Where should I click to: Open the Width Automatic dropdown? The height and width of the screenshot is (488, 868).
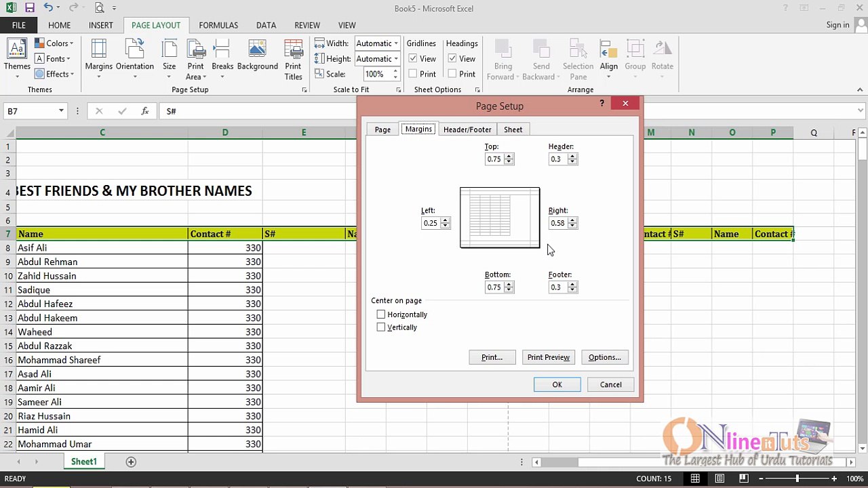tap(396, 43)
